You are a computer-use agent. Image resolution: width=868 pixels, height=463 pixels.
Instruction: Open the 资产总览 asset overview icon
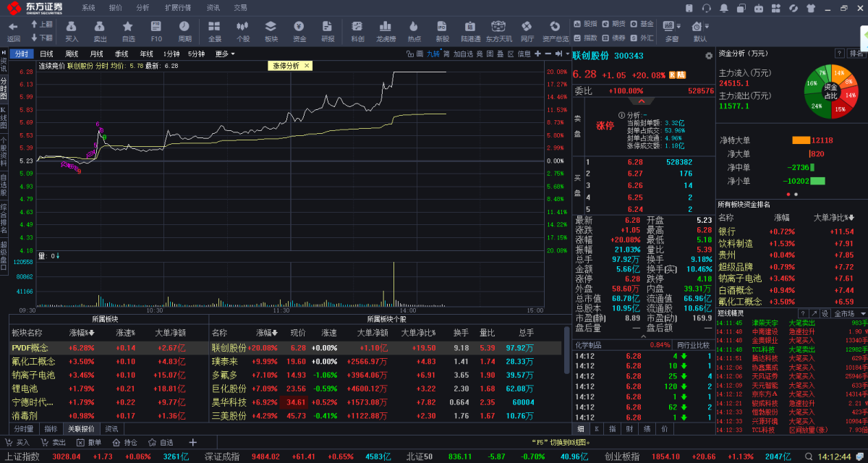click(x=556, y=30)
